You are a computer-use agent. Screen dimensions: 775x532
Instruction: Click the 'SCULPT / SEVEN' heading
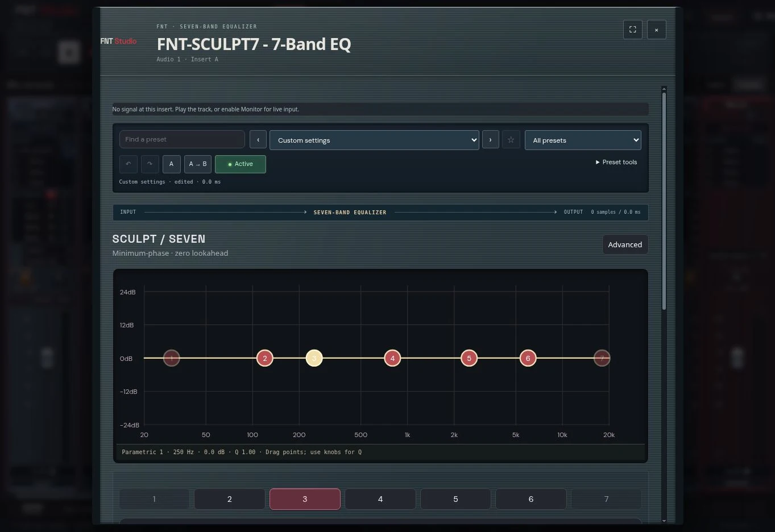click(x=159, y=239)
